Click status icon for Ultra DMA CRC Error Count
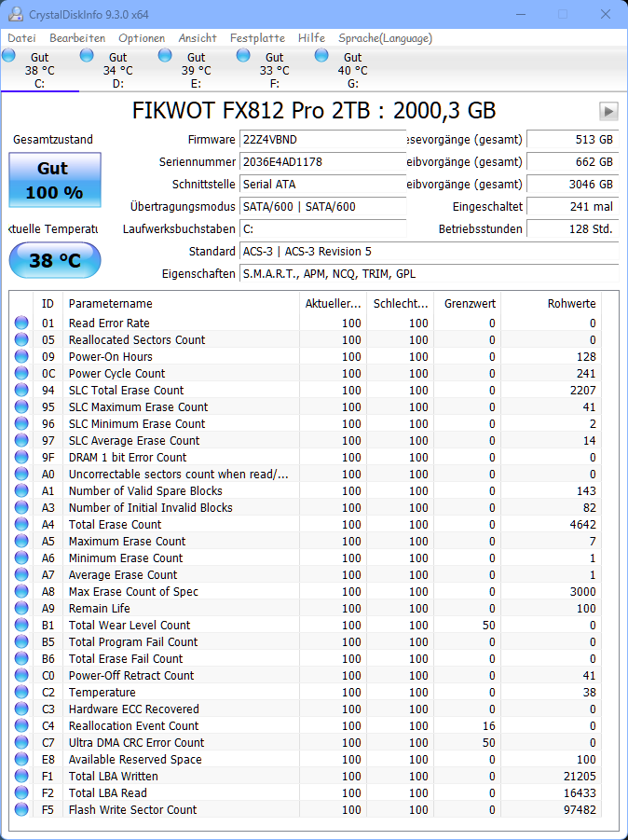Viewport: 628px width, 840px height. (21, 742)
